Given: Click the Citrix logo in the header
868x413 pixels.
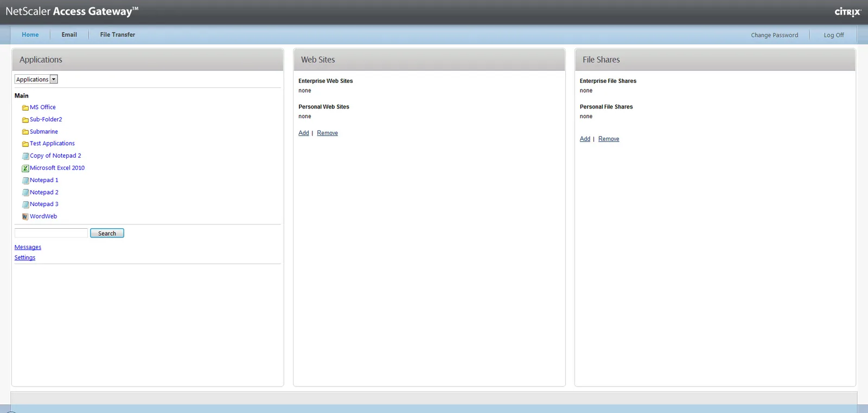Looking at the screenshot, I should click(x=847, y=12).
